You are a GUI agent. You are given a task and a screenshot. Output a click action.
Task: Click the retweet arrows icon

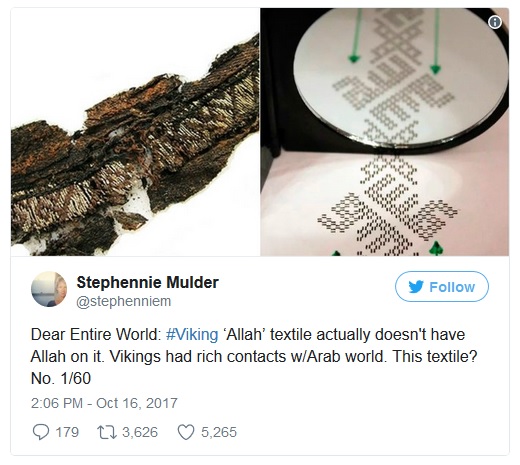[107, 432]
